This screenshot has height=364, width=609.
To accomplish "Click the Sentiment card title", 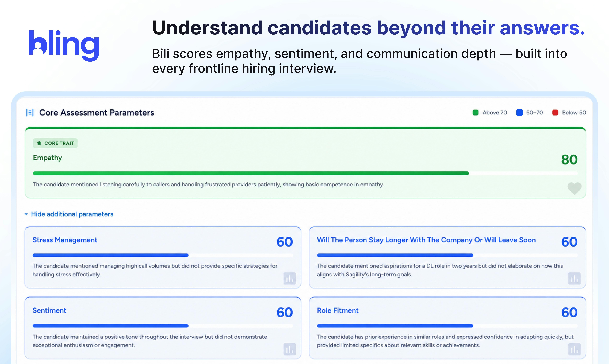I will pyautogui.click(x=49, y=310).
